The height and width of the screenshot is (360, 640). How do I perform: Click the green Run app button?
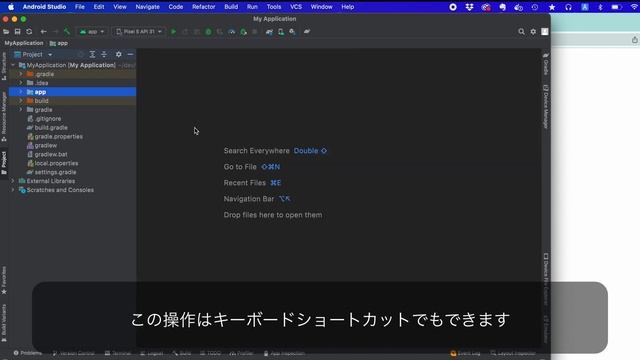(173, 31)
